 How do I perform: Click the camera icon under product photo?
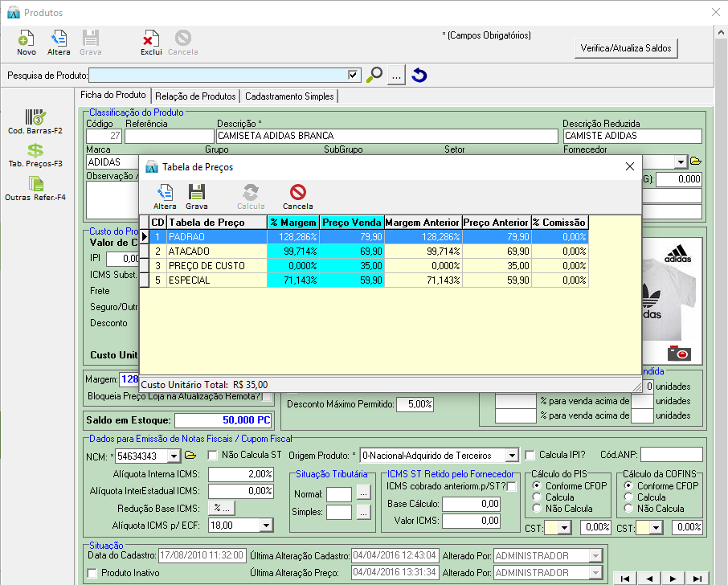coord(679,353)
